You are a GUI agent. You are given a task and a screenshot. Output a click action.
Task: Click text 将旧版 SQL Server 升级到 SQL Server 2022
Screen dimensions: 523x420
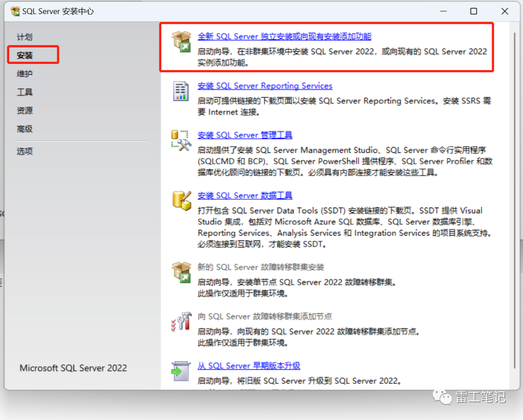coord(300,381)
